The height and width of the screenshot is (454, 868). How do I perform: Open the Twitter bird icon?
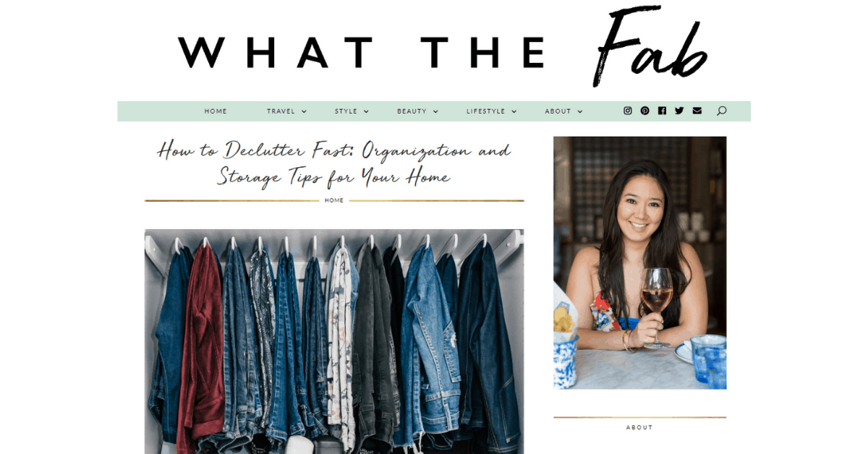pyautogui.click(x=679, y=111)
